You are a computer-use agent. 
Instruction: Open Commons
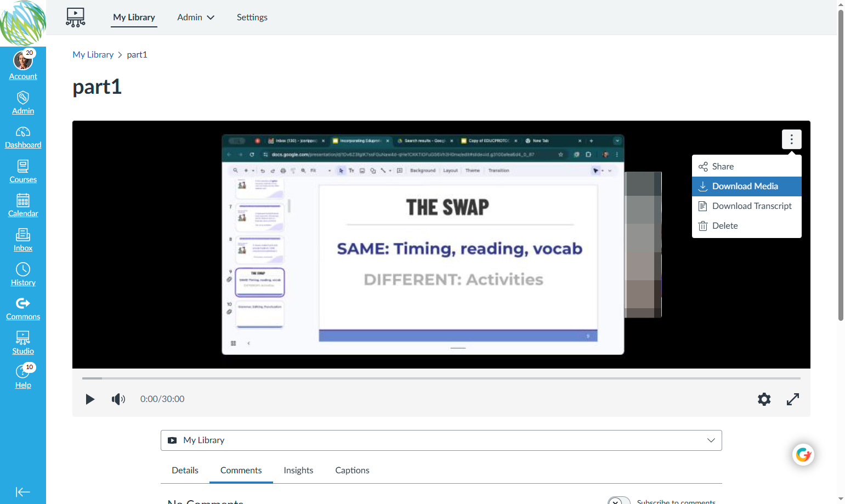tap(23, 309)
